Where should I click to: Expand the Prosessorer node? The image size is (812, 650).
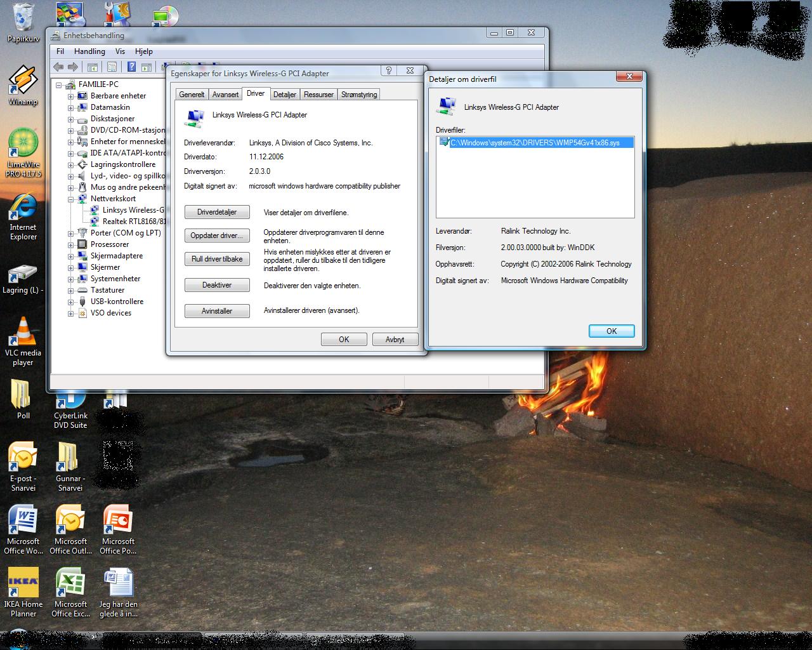coord(70,244)
